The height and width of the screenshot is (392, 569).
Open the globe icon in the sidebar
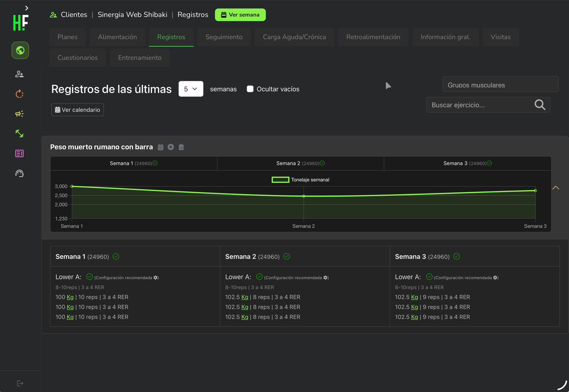20,50
